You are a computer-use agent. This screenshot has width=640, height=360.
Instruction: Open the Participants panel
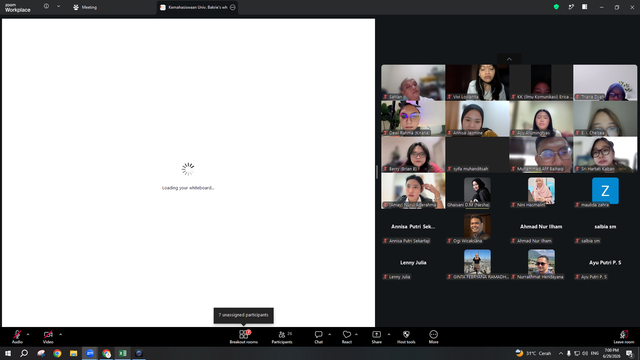coord(282,337)
